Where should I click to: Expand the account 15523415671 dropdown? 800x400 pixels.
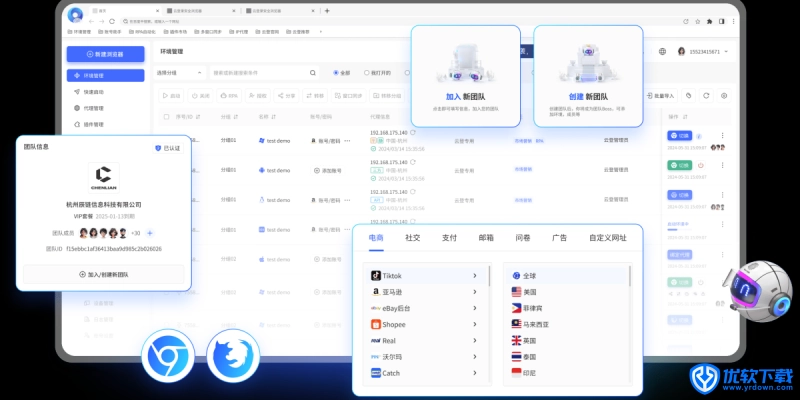tap(703, 52)
